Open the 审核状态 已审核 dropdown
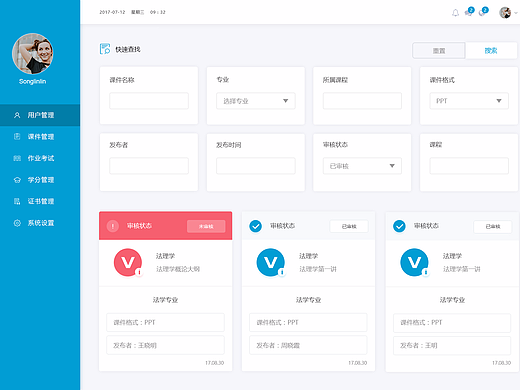This screenshot has height=390, width=520. tap(362, 166)
